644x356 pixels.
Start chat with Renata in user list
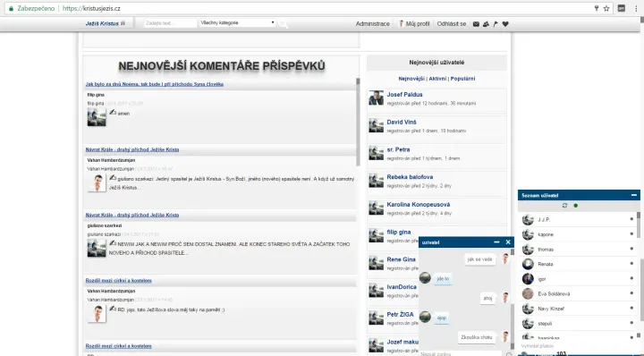pyautogui.click(x=579, y=264)
